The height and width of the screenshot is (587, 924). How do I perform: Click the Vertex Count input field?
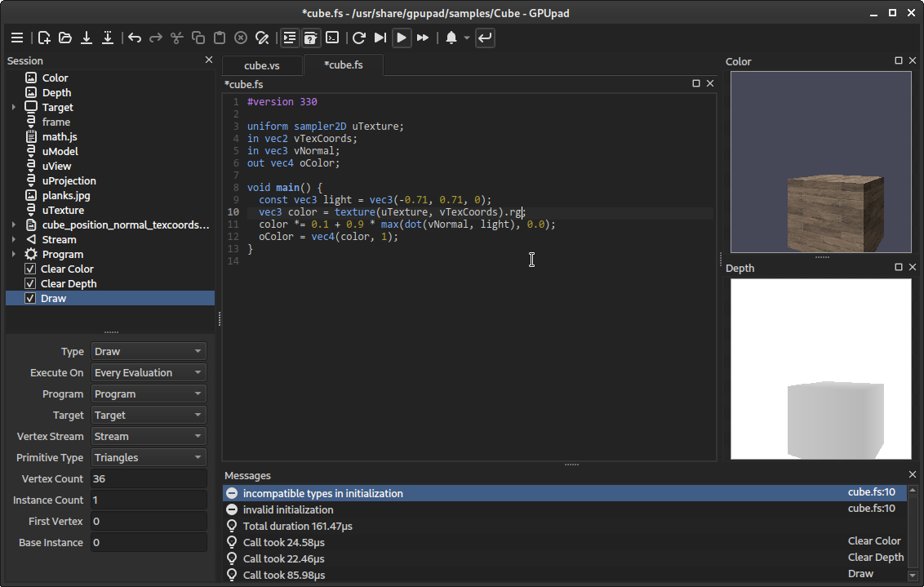pos(148,479)
